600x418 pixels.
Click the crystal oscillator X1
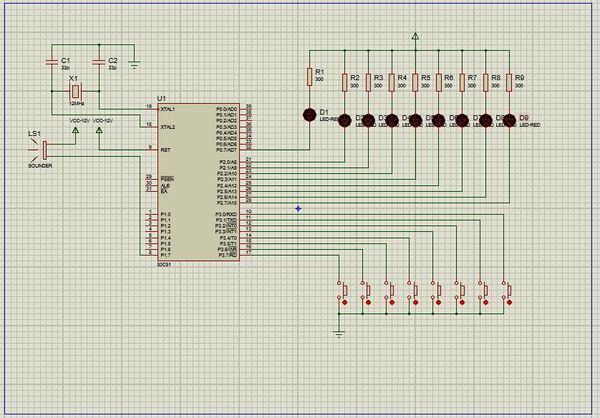click(76, 91)
